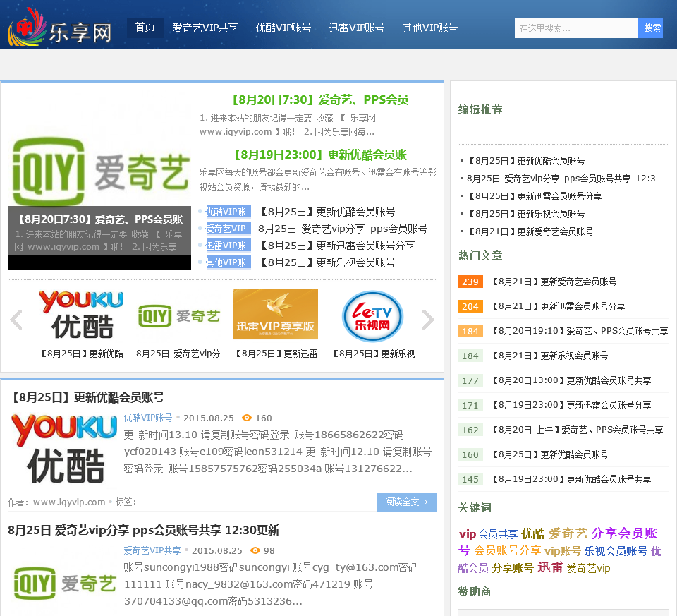Screen dimensions: 677x616
Task: Open hot article 【8月20日19:10】爱奇艺、PPS会员账号共享
Action: (x=580, y=331)
